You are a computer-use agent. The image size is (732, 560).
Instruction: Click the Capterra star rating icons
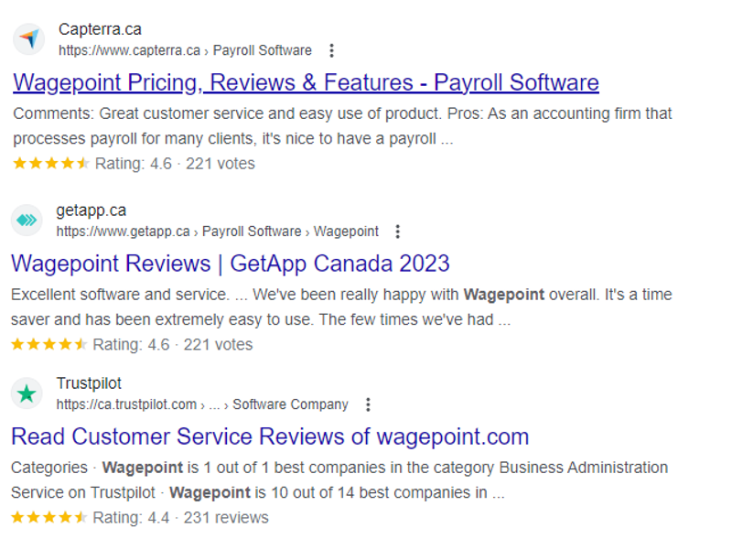click(x=51, y=163)
